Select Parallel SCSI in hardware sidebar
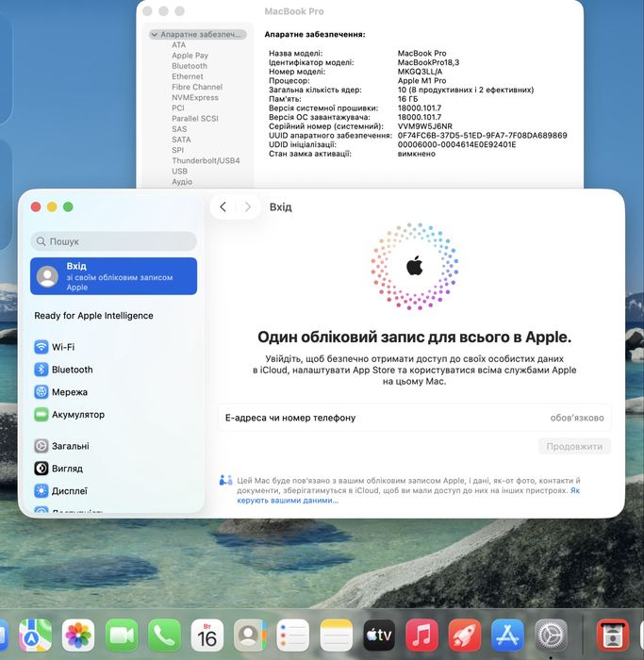The height and width of the screenshot is (660, 644). (x=195, y=118)
